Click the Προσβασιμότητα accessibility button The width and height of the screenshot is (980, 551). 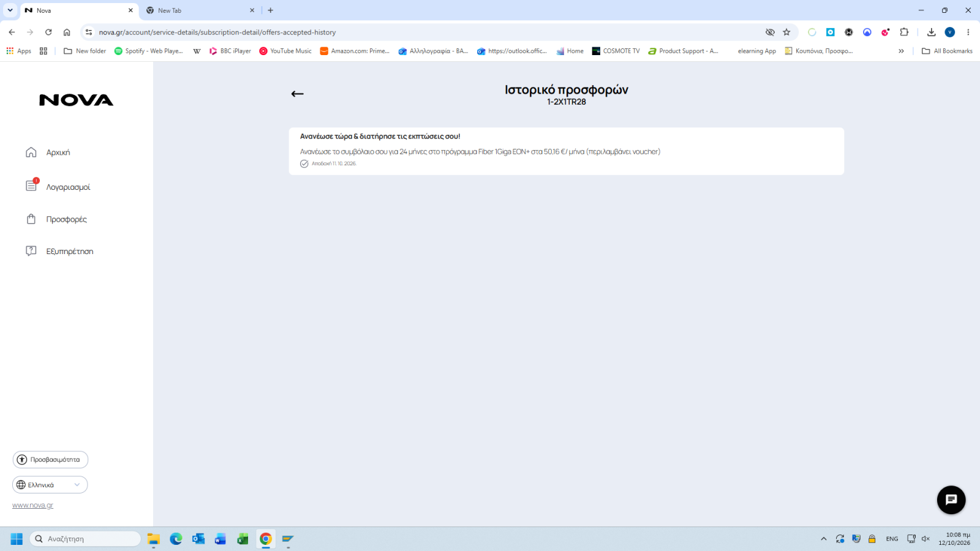point(50,460)
